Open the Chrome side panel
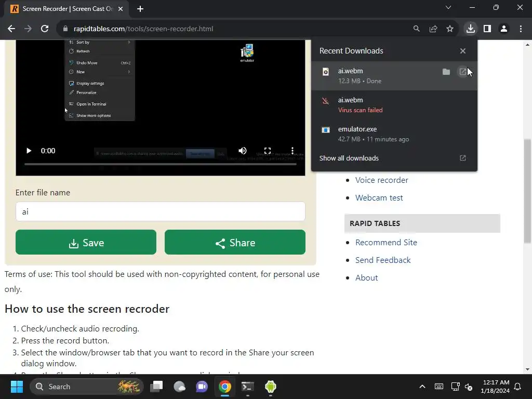The image size is (532, 399). [x=487, y=29]
